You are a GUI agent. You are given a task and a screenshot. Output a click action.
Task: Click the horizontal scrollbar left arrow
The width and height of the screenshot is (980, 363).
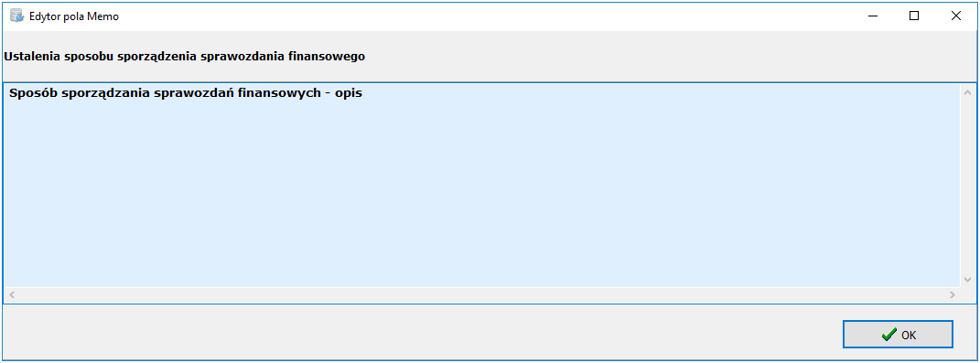click(x=12, y=295)
